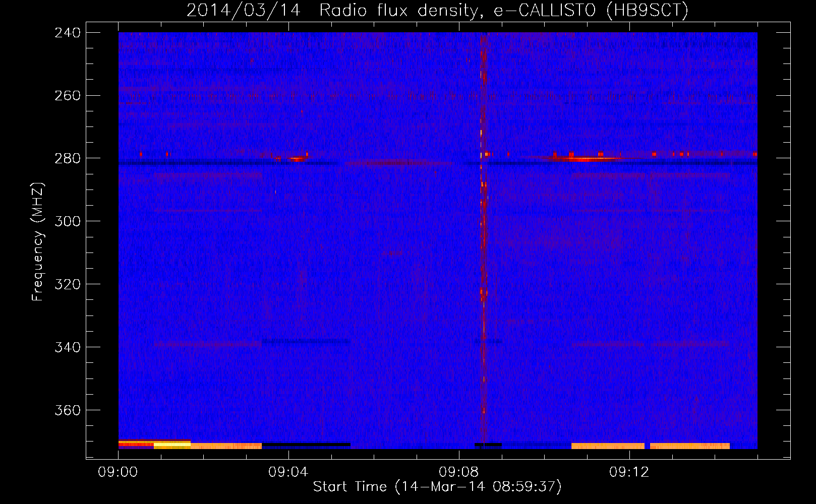Click the 'Start Time (14-Mar-14 08:59:37)' label
816x504 pixels.
437,486
